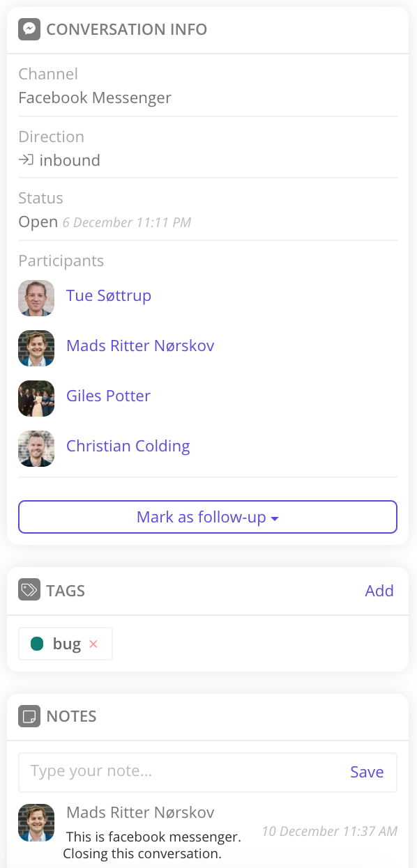Click Christian Colding's avatar photo
The height and width of the screenshot is (868, 417).
pos(36,449)
